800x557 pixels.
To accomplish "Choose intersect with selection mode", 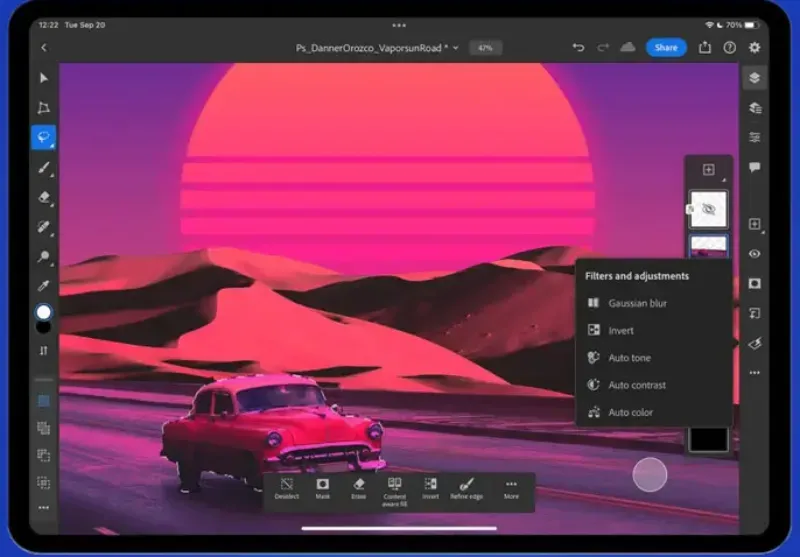I will pyautogui.click(x=44, y=482).
